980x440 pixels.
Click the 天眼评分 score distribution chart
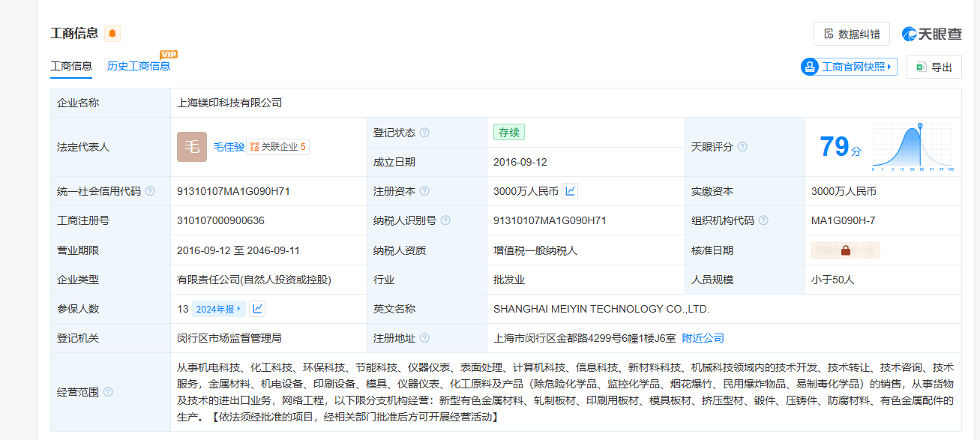[913, 147]
